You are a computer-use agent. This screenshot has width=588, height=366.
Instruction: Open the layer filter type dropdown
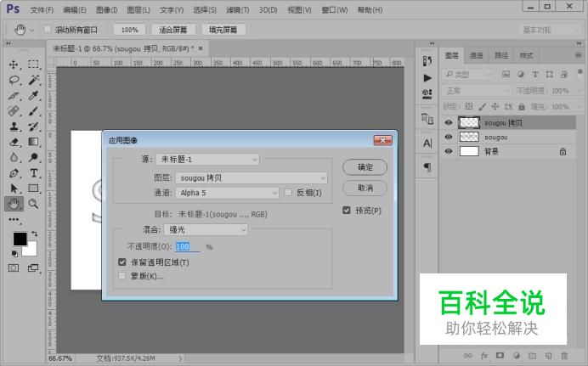467,75
